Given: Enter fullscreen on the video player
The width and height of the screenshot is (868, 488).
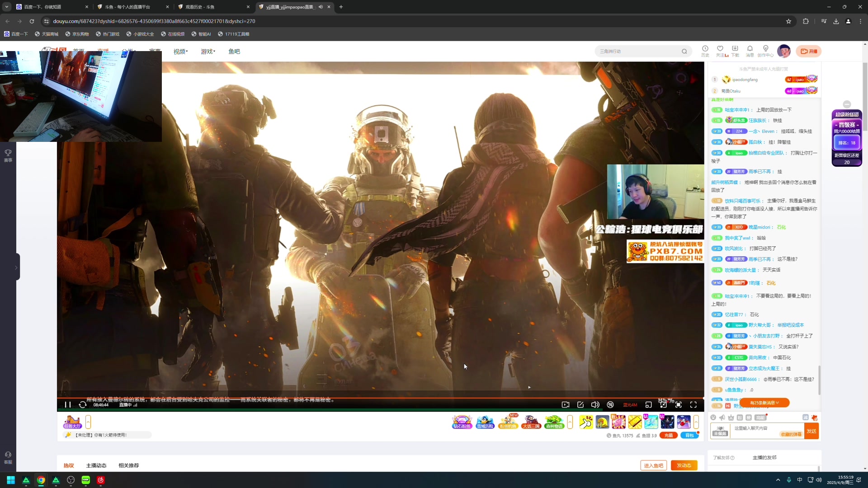Looking at the screenshot, I should point(693,404).
